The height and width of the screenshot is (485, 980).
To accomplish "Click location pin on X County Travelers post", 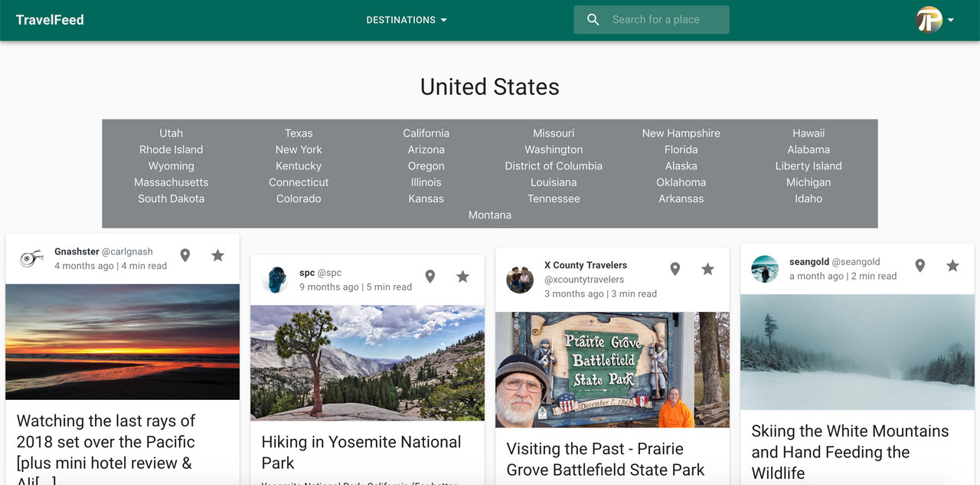I will [675, 269].
